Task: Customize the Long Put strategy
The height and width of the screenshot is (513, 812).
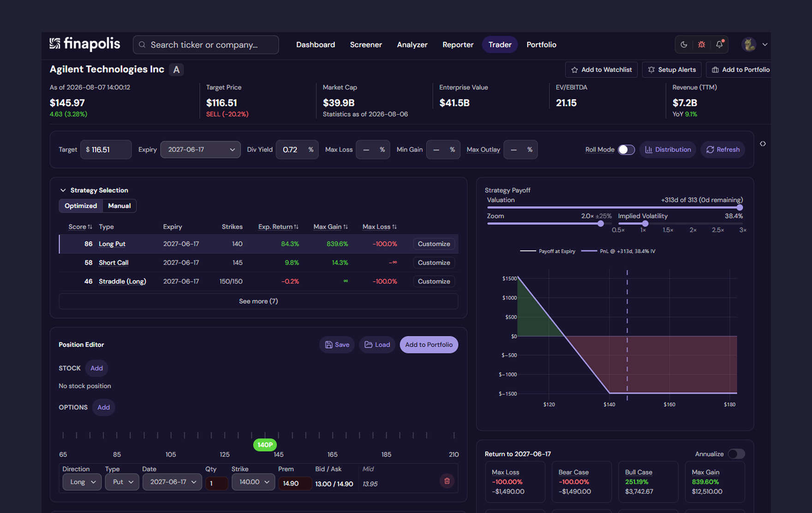Action: click(x=434, y=244)
